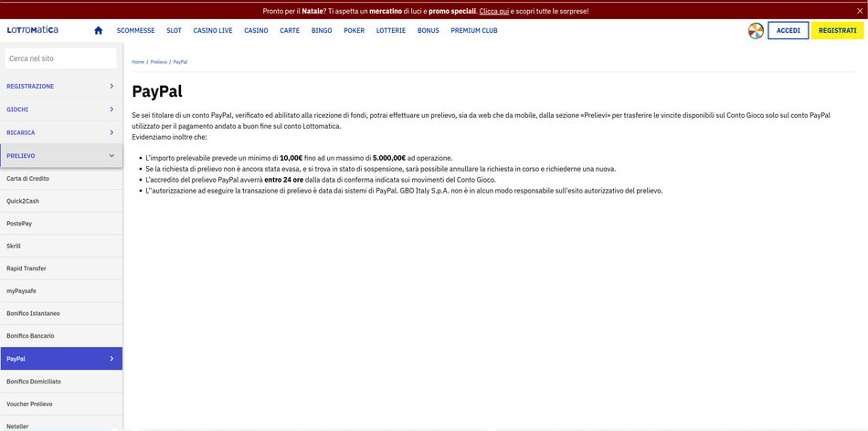Open the Scommesse menu

pyautogui.click(x=135, y=30)
